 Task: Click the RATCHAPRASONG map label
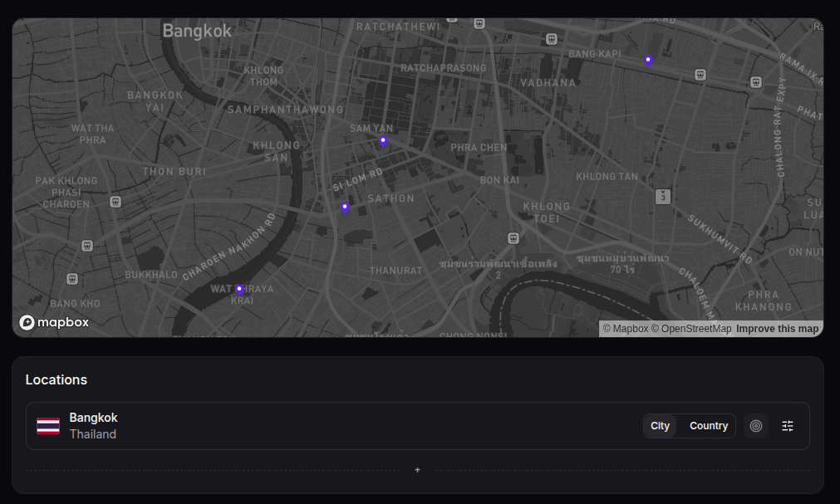tap(444, 68)
